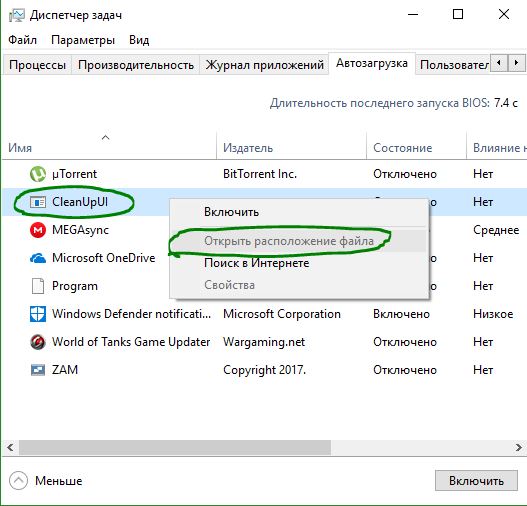Select the µTorrent row name
Screen dimensions: 527x506
click(x=75, y=174)
